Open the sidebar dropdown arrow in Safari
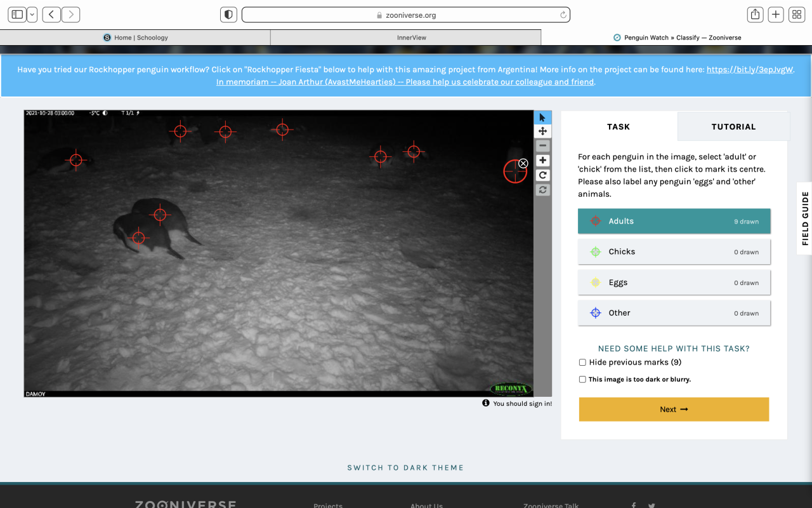 click(32, 15)
